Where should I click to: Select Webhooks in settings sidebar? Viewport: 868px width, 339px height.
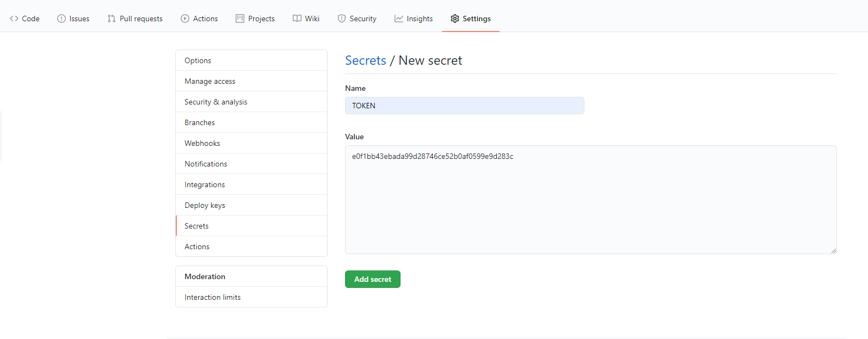coord(202,143)
